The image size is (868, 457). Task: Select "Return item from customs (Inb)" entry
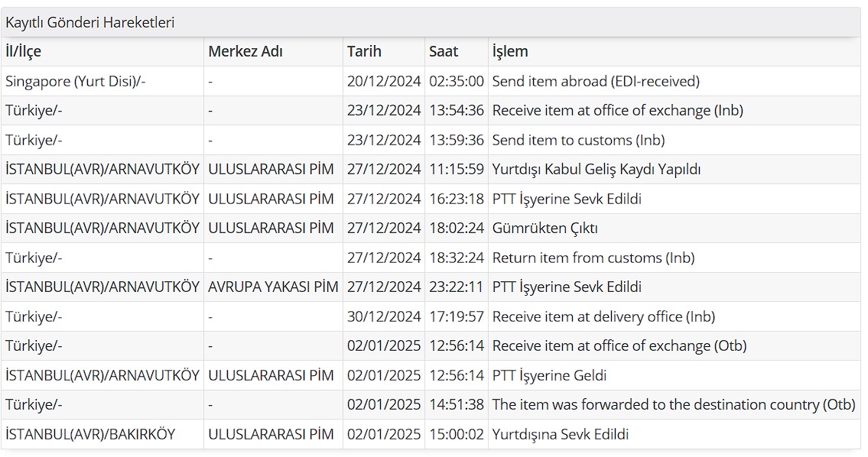pyautogui.click(x=593, y=258)
